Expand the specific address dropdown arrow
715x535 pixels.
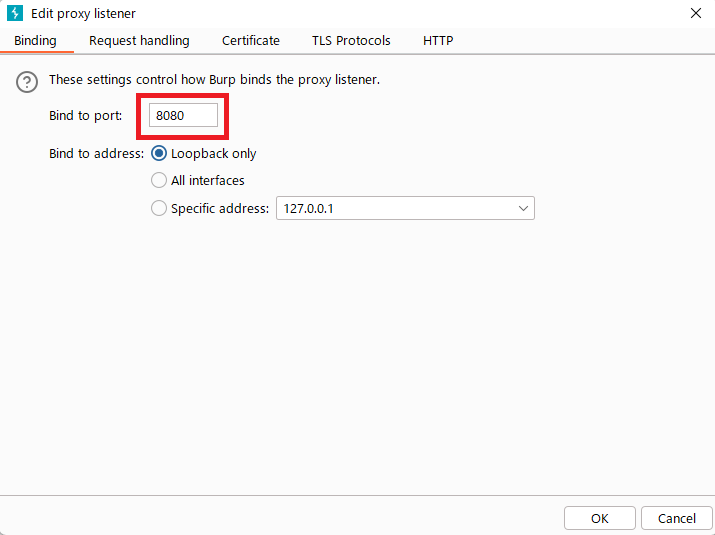tap(524, 209)
